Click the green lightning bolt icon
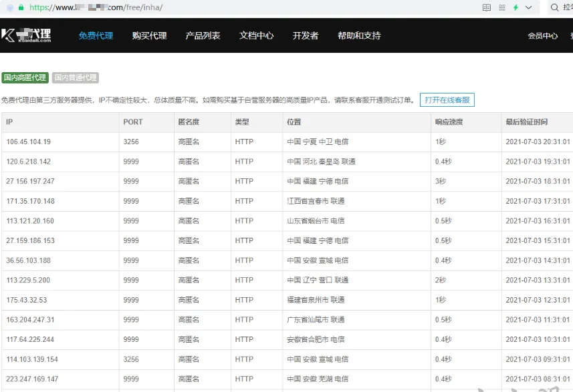Screen dimensions: 573x392 click(x=515, y=7)
